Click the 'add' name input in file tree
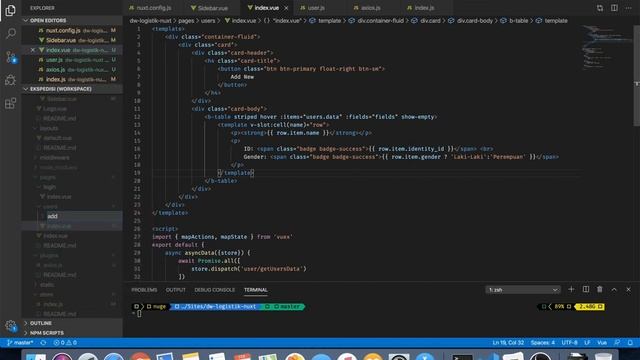Viewport: 640px width, 360px height. [84, 216]
